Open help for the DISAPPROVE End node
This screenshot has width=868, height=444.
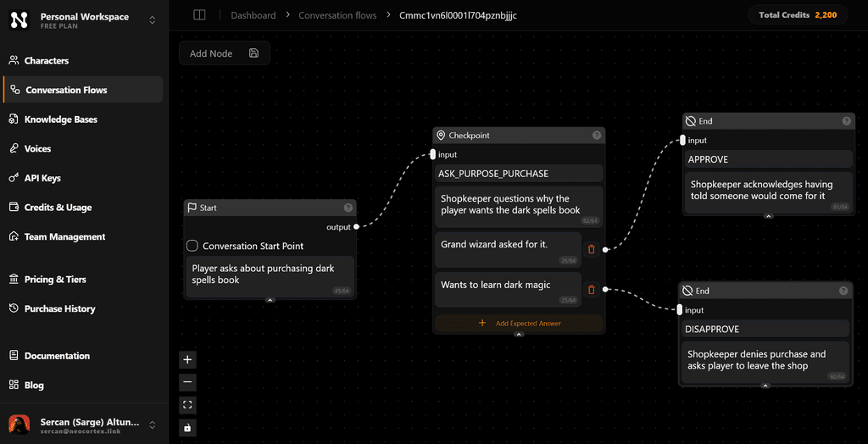point(843,291)
